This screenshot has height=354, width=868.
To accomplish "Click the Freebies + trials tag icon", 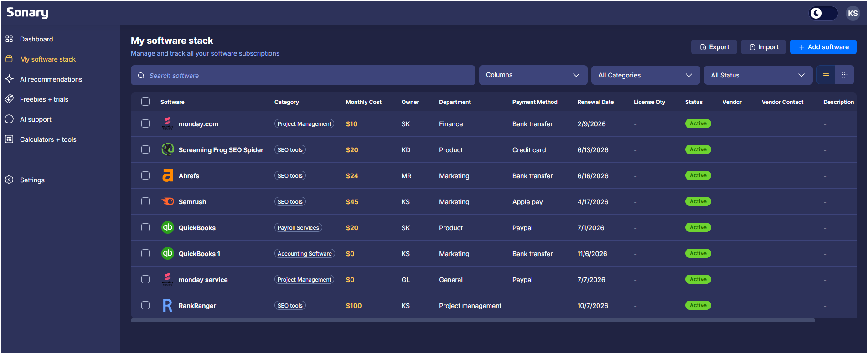I will tap(9, 99).
